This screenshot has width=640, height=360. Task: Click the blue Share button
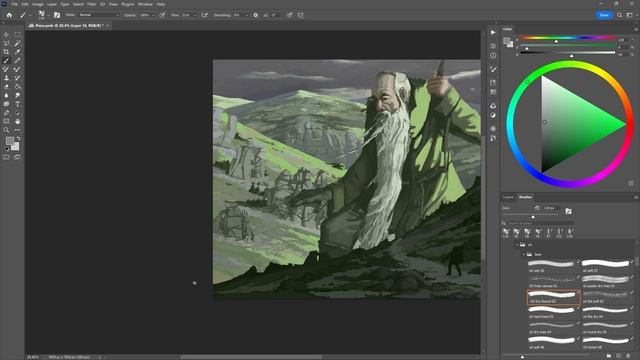604,15
